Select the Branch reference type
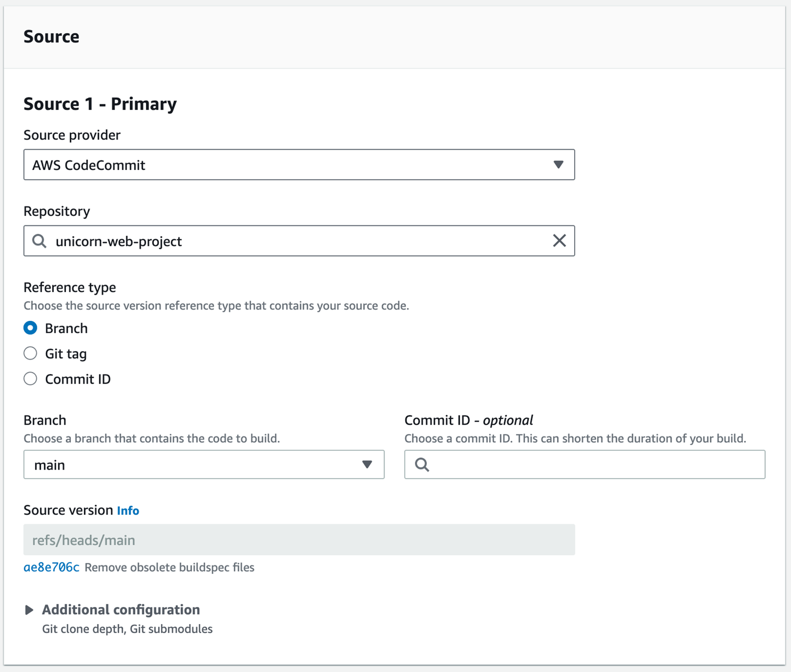The image size is (791, 672). coord(30,328)
